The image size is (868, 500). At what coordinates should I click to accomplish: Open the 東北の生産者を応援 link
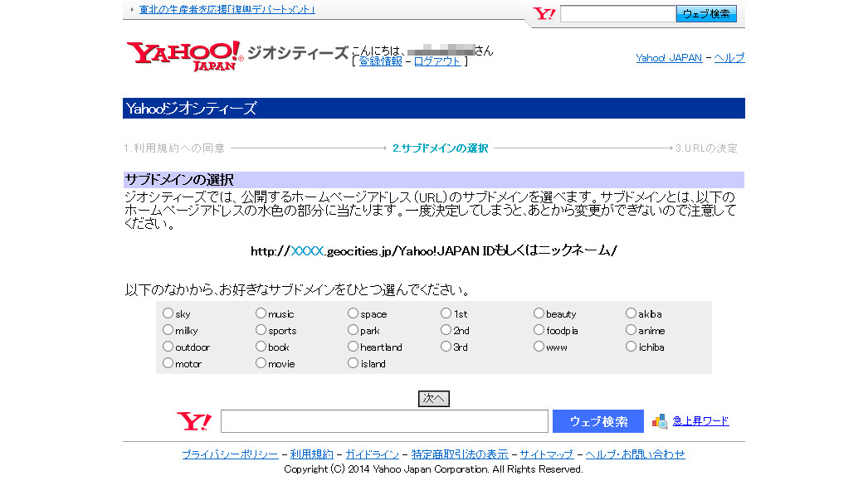point(227,9)
